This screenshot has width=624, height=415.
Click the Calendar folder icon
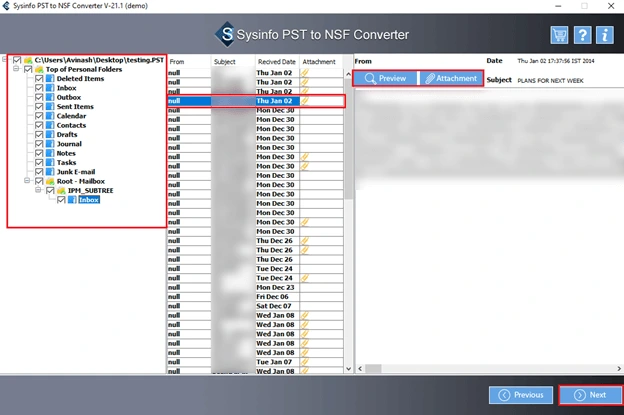tap(50, 116)
